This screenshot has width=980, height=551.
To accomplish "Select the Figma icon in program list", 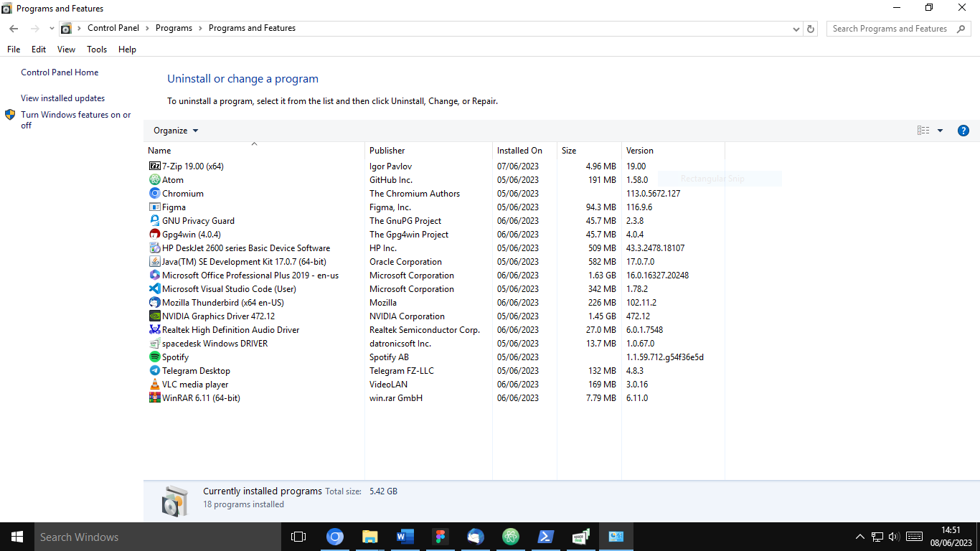I will pos(154,207).
